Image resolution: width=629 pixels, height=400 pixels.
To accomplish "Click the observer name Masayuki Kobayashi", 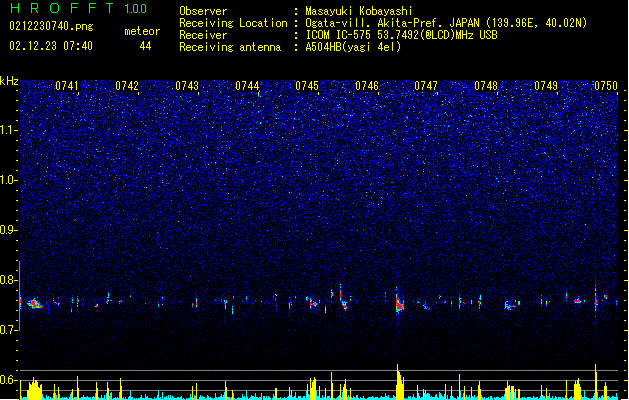I will pos(359,11).
